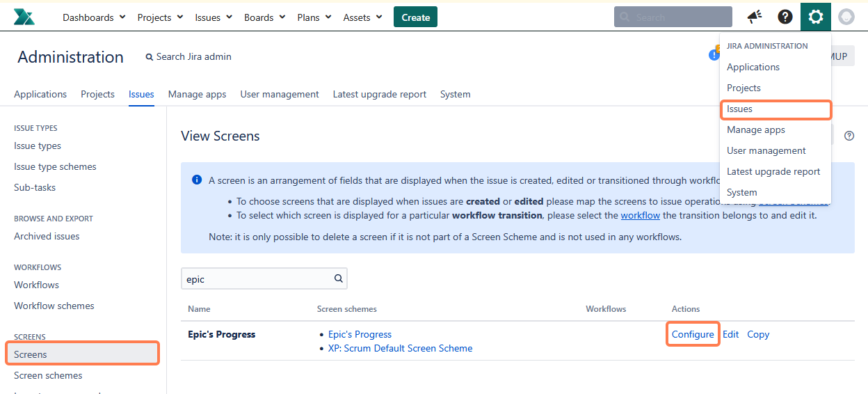The height and width of the screenshot is (394, 868).
Task: Select Issues in Jira Administration menu
Action: coord(740,109)
